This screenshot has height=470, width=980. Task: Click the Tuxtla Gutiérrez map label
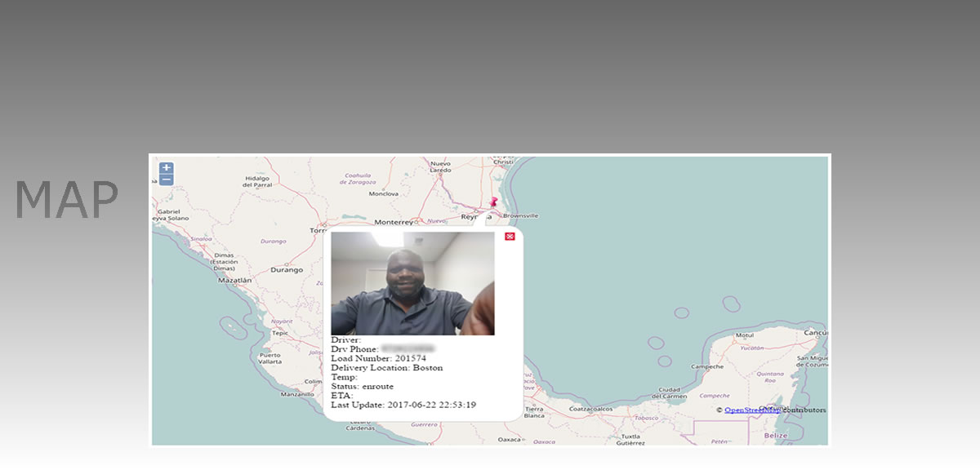pos(630,439)
